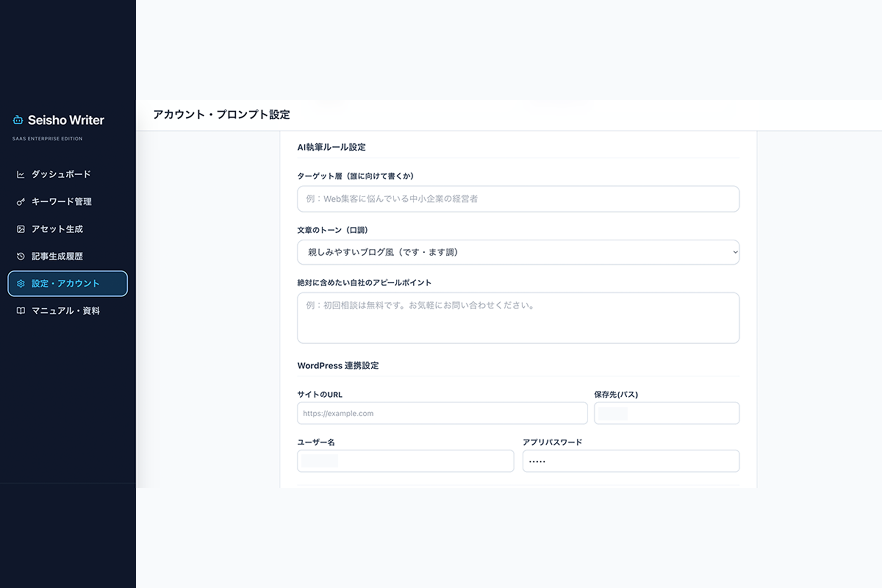Navigate to ダッシュボード in the sidebar

coord(60,174)
